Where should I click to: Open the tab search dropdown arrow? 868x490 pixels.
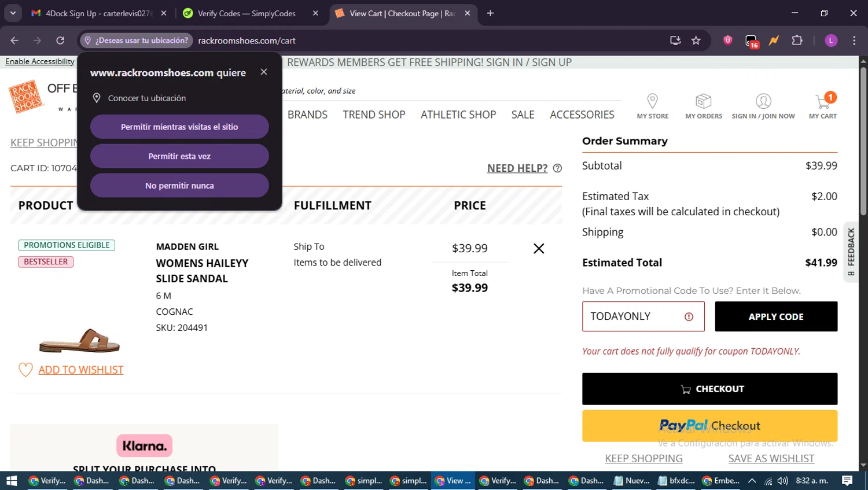click(12, 13)
